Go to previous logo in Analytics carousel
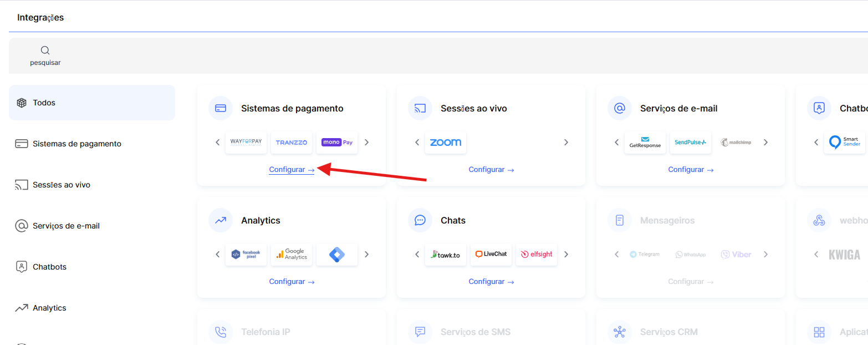The height and width of the screenshot is (345, 868). click(218, 255)
